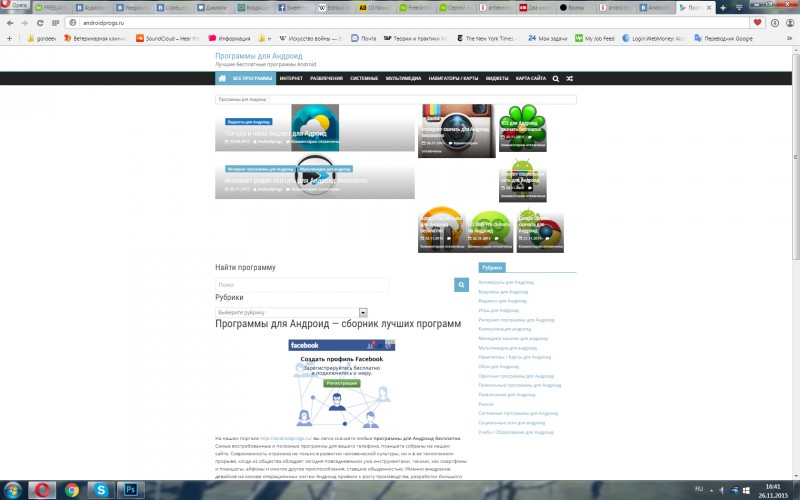Open the ИНТЕРНЕТ menu item
800x500 pixels.
(291, 79)
